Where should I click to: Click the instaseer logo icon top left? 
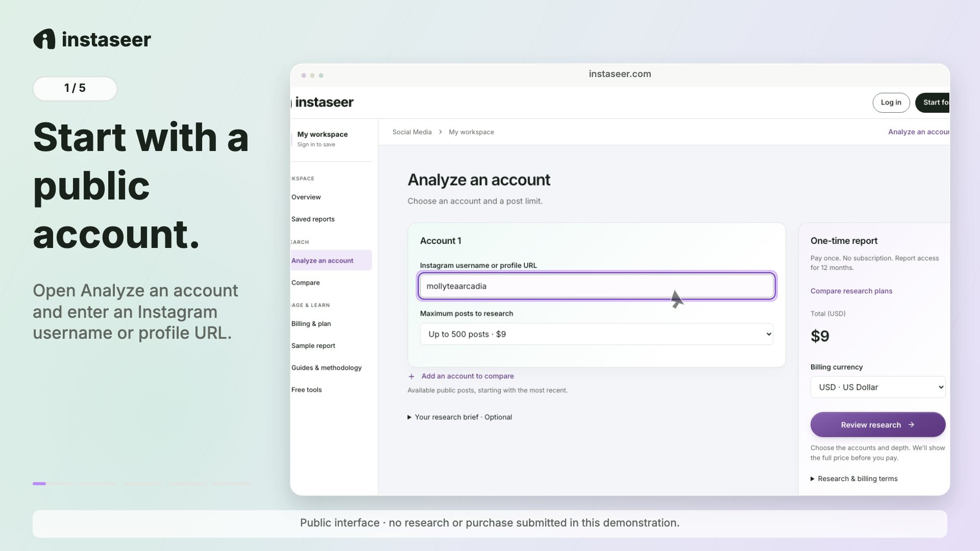pyautogui.click(x=44, y=39)
